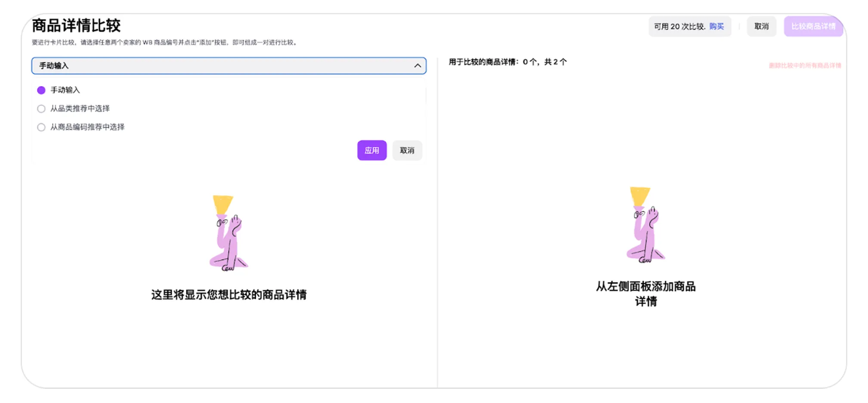
Task: Open the 购买 link for more comparisons
Action: pos(716,26)
